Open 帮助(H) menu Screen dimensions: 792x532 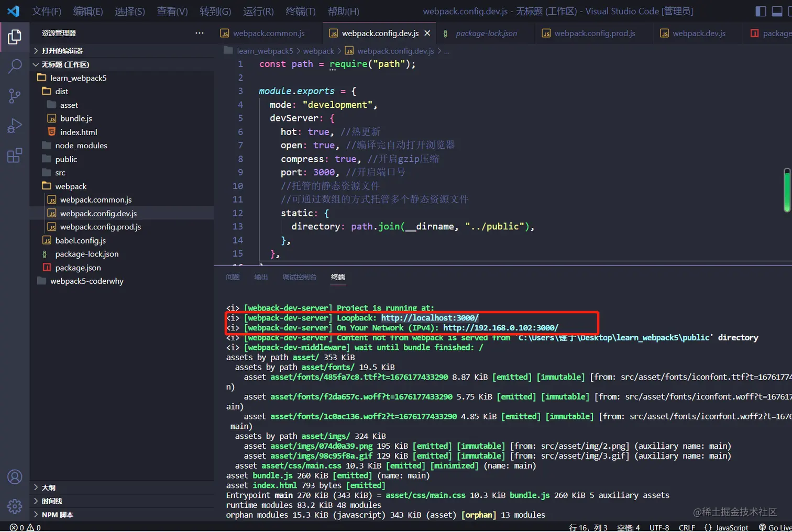point(344,11)
